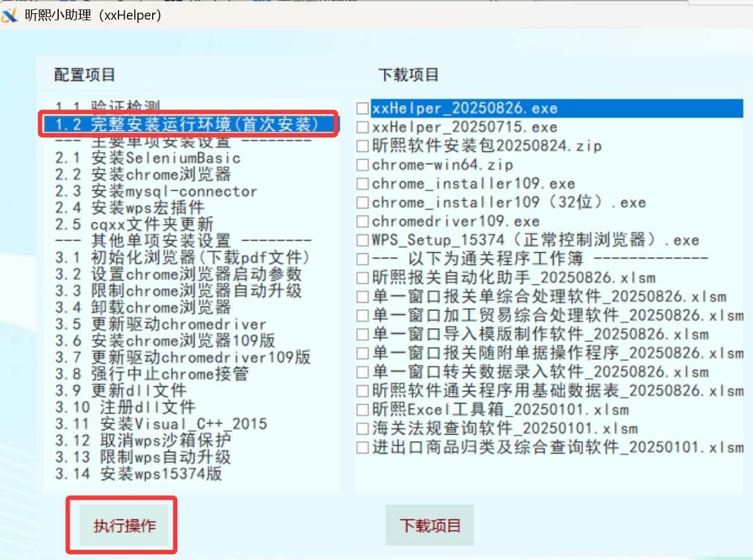
Task: Check the 昕熙Excel工具箱_20250101.xlsm checkbox
Action: coord(362,410)
